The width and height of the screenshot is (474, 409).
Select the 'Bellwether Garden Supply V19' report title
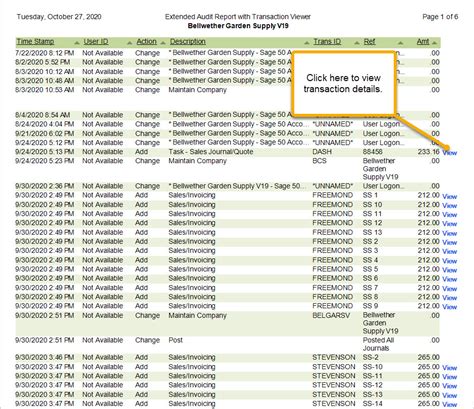pos(238,26)
